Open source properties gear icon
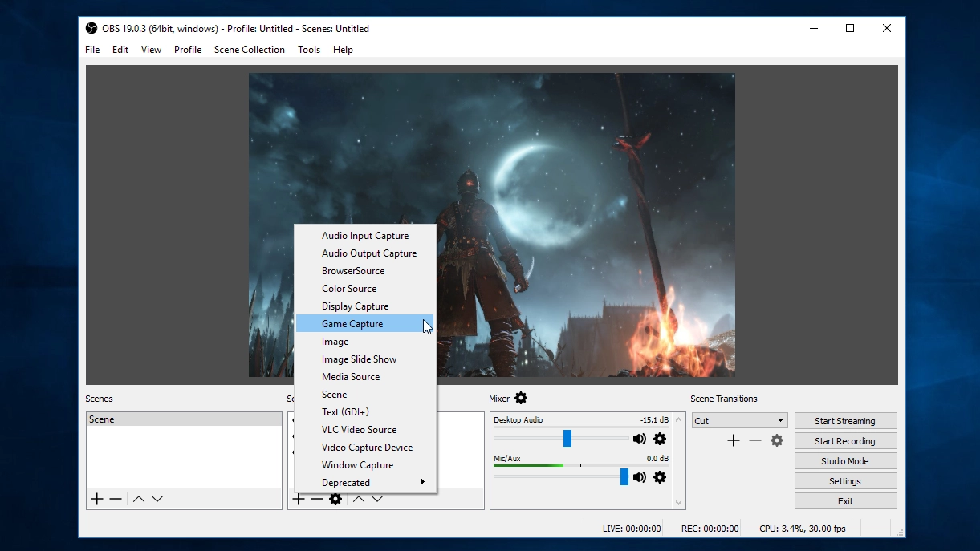This screenshot has width=980, height=551. pos(335,499)
